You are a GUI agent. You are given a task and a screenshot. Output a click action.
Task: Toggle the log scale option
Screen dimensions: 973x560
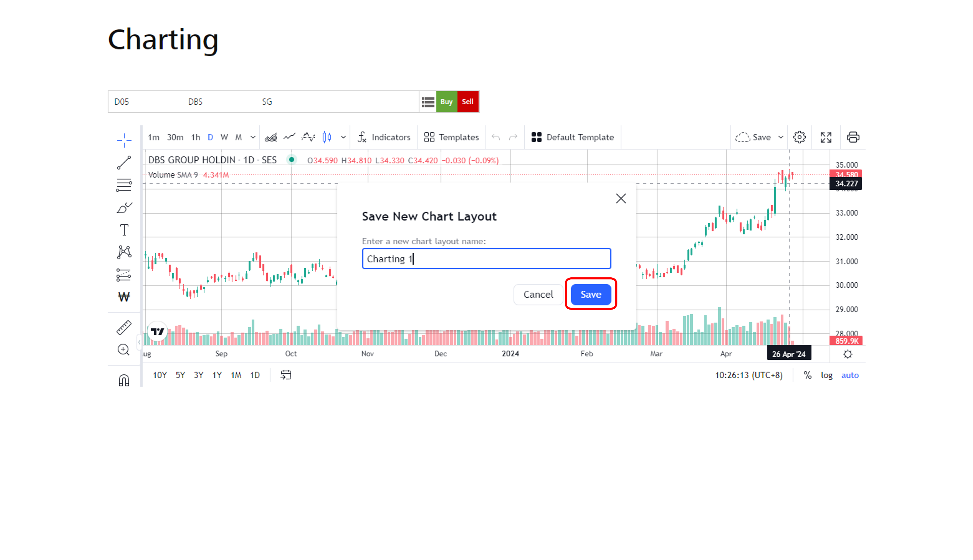(826, 375)
